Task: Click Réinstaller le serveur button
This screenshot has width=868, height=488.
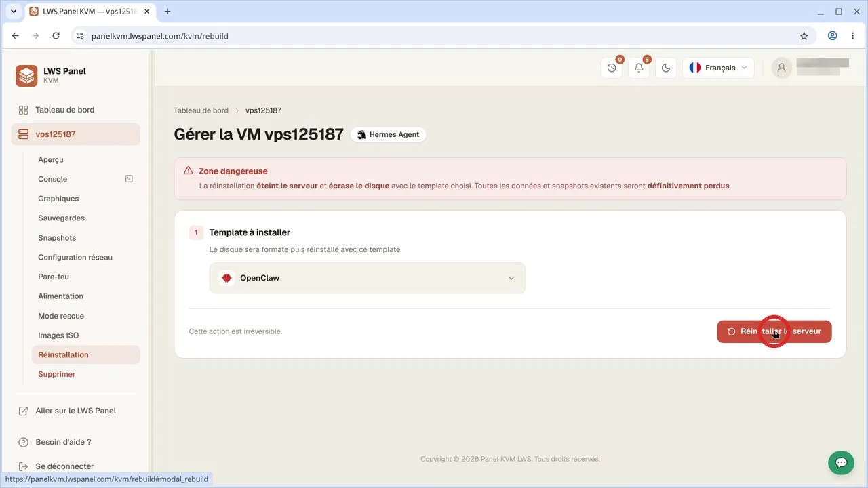Action: click(774, 331)
